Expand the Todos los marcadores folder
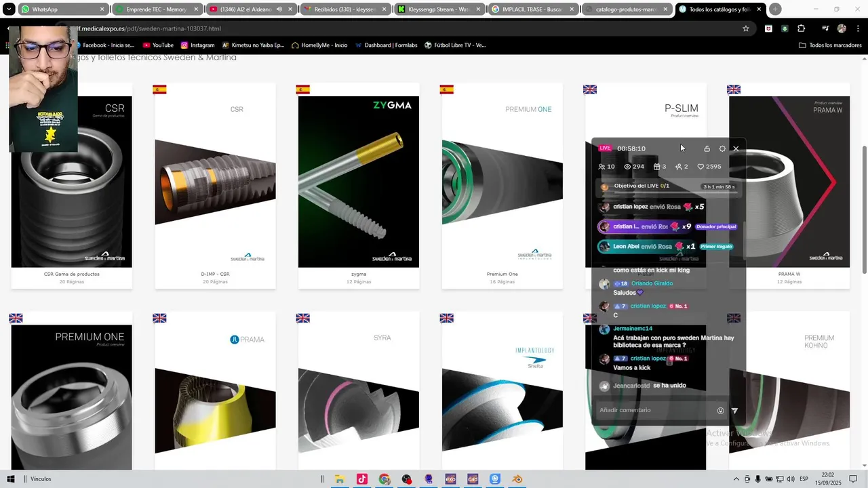This screenshot has height=488, width=868. [x=830, y=45]
